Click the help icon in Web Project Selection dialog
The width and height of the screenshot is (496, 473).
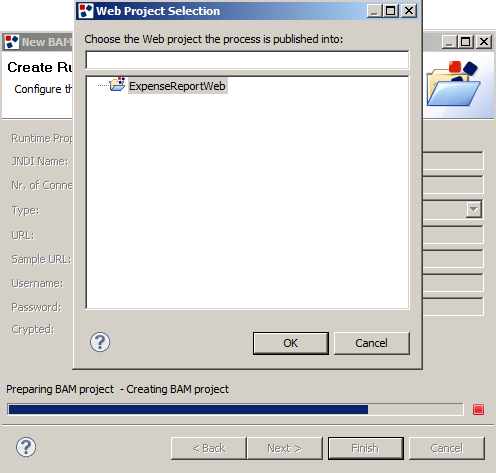click(100, 342)
